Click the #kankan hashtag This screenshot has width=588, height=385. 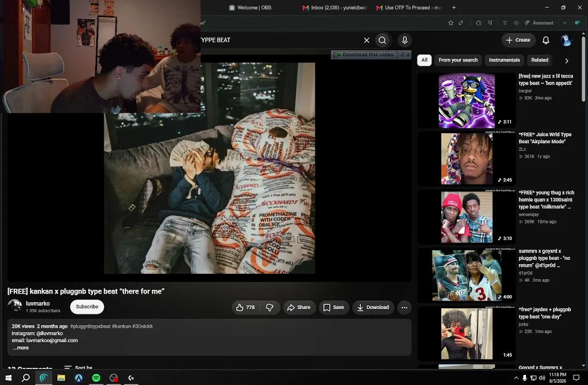(121, 326)
